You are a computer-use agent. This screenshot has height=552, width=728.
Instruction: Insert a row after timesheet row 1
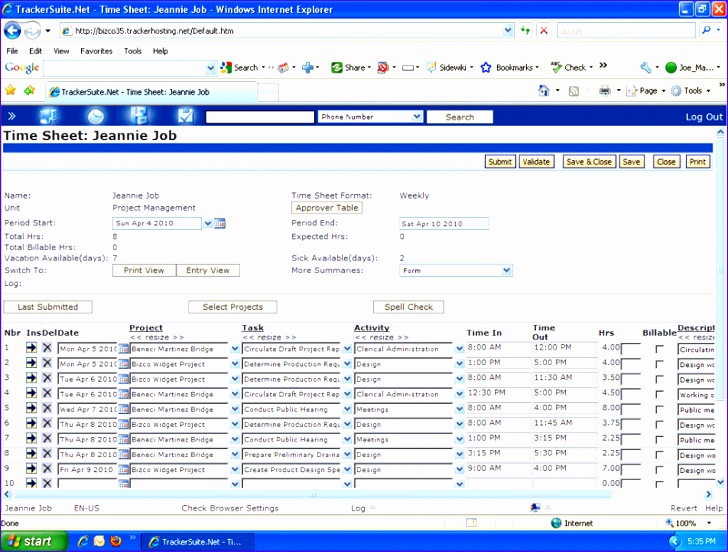[x=31, y=348]
